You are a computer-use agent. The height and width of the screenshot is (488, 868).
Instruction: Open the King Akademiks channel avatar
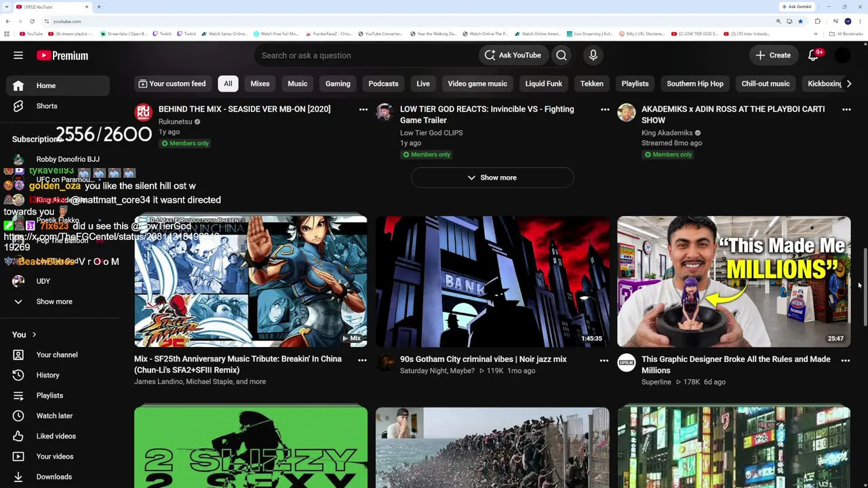627,112
